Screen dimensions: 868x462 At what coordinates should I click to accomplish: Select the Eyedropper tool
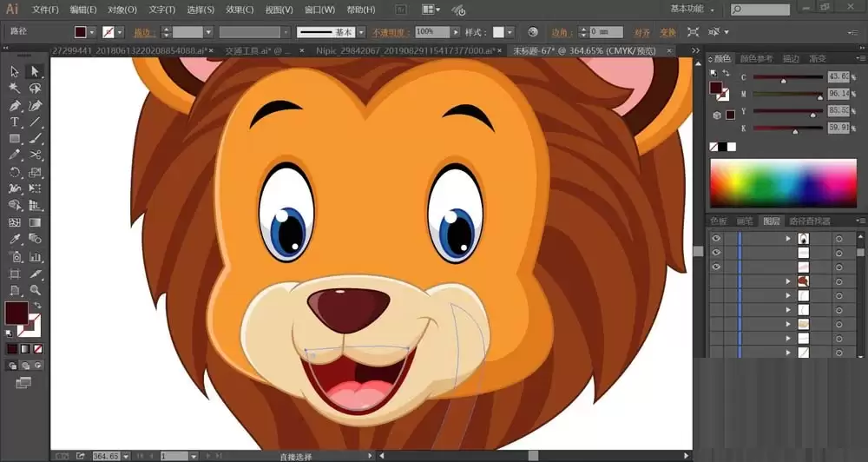(15, 240)
